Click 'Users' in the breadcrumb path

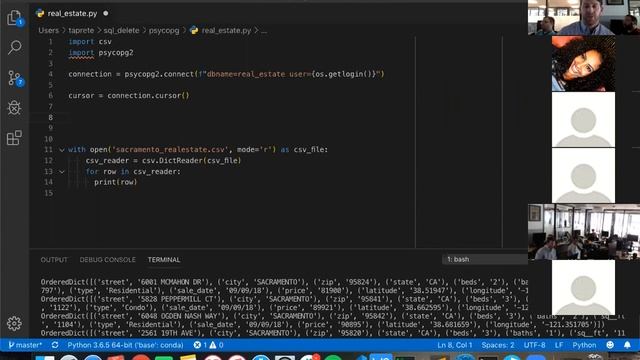[x=49, y=30]
